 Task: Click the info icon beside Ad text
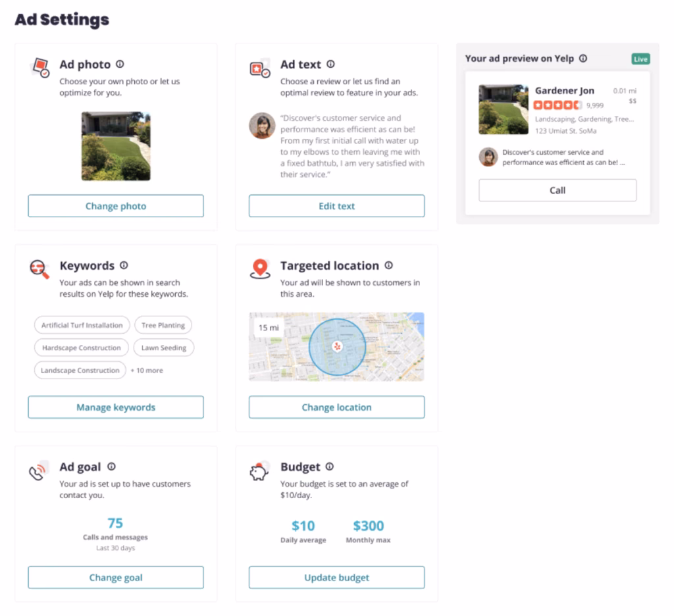point(330,64)
